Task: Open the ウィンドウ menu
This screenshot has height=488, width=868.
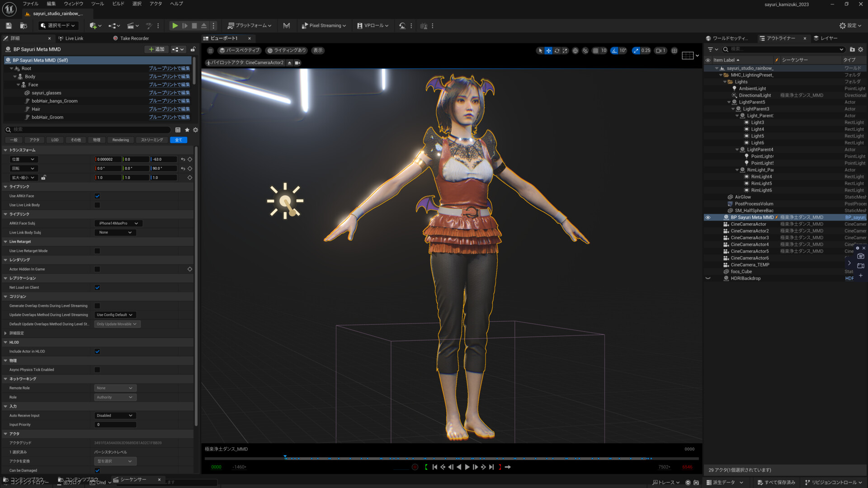Action: [73, 4]
